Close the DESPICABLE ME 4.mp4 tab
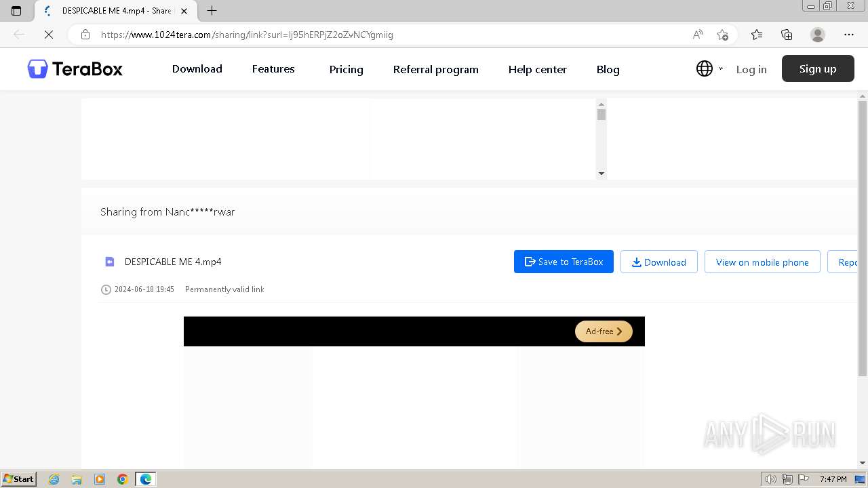The width and height of the screenshot is (868, 488). pyautogui.click(x=184, y=11)
